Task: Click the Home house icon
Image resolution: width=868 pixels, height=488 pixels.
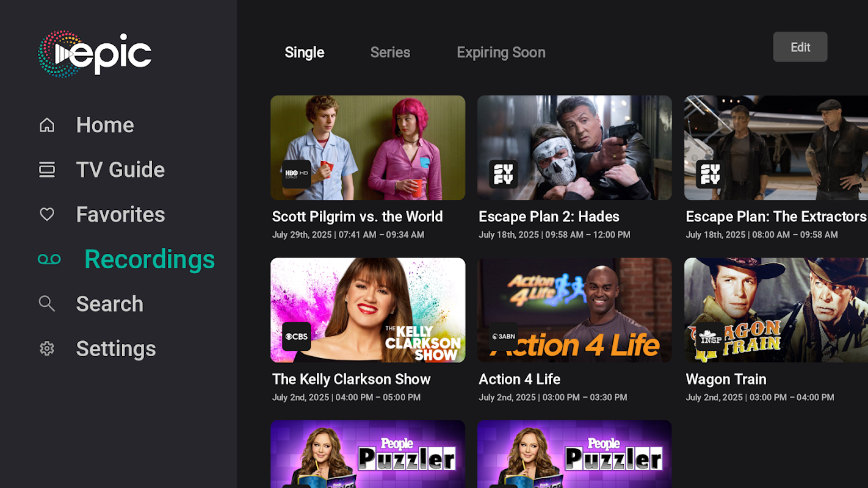Action: click(47, 125)
